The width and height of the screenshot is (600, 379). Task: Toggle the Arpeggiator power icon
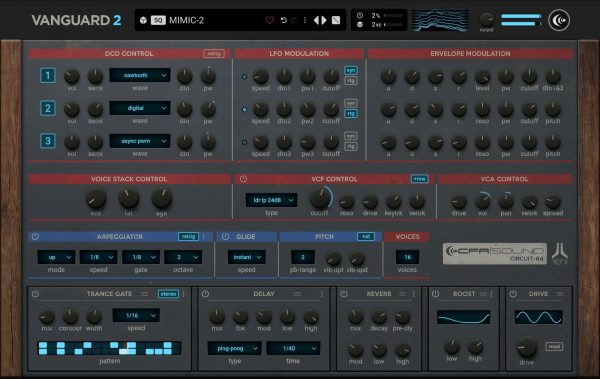(35, 237)
